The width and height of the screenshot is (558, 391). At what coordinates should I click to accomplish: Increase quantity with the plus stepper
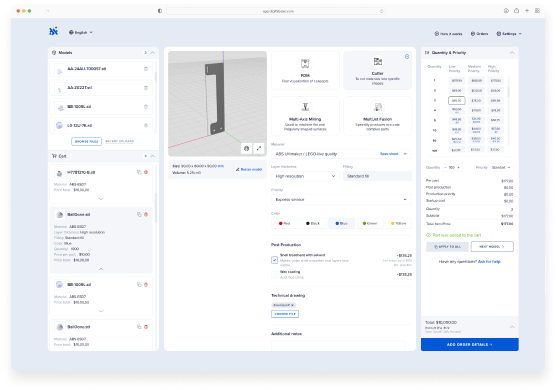(458, 168)
